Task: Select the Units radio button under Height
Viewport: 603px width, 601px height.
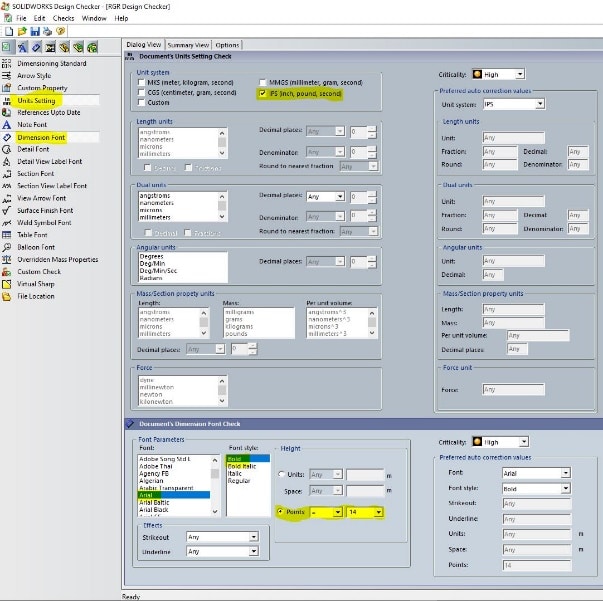Action: point(281,474)
